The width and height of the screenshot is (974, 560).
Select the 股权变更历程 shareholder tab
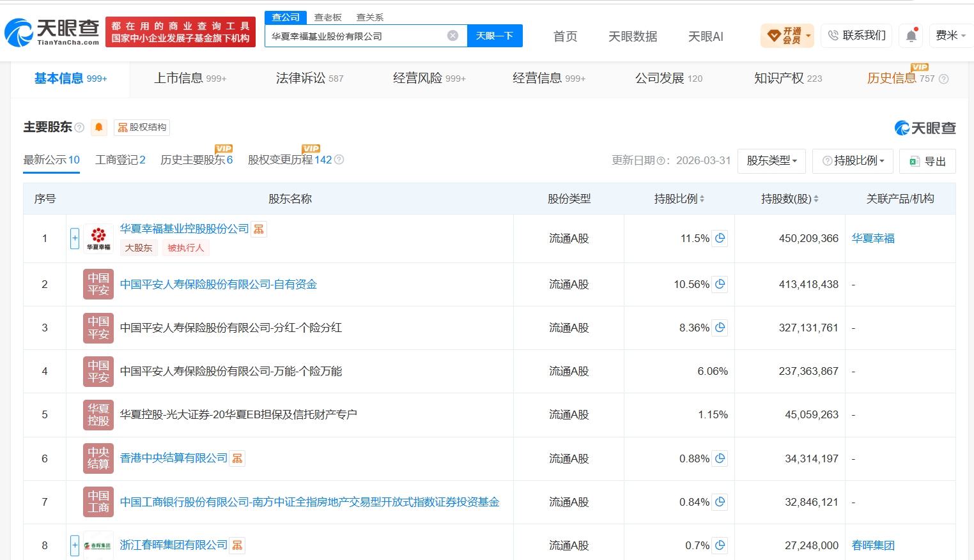click(290, 160)
